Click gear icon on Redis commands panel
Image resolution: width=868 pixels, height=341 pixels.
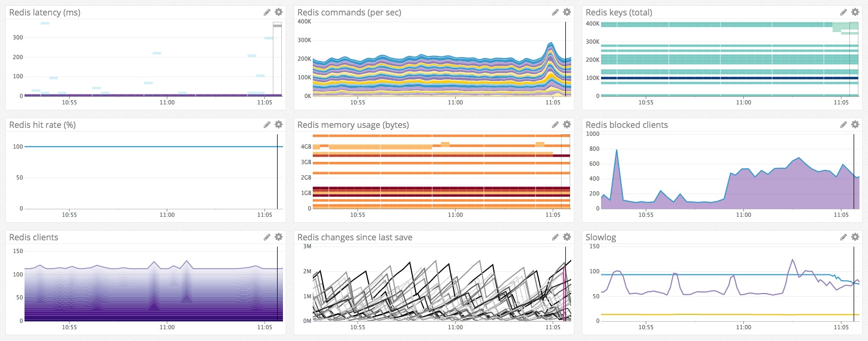(567, 12)
